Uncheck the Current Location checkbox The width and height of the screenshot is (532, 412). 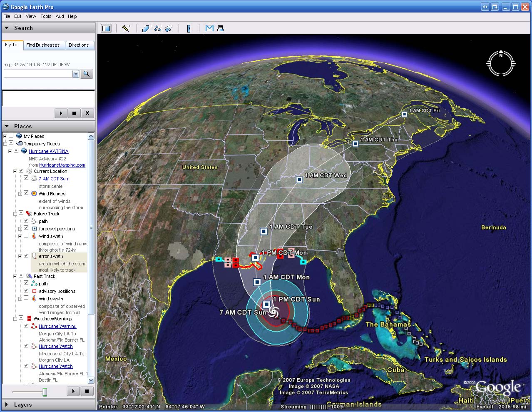coord(21,170)
